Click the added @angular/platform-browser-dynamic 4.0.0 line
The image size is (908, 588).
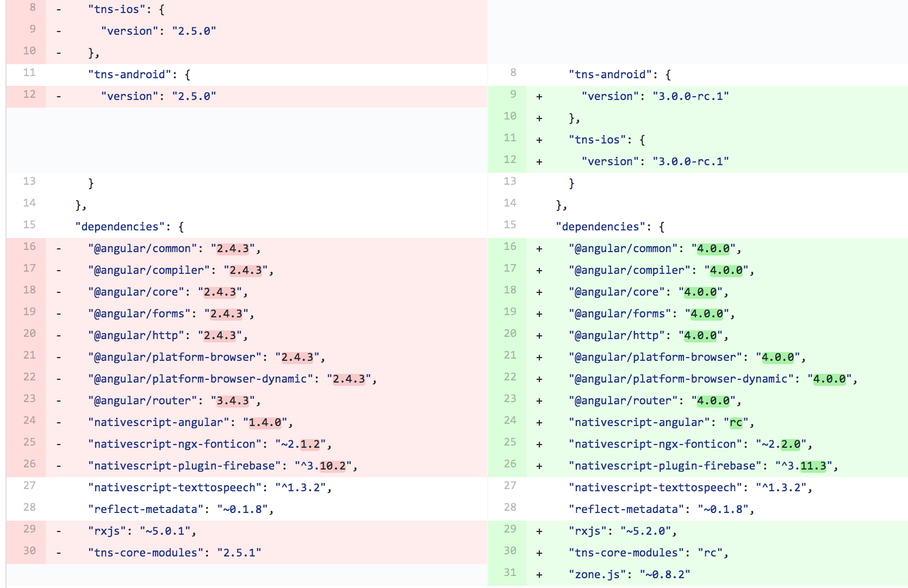712,379
